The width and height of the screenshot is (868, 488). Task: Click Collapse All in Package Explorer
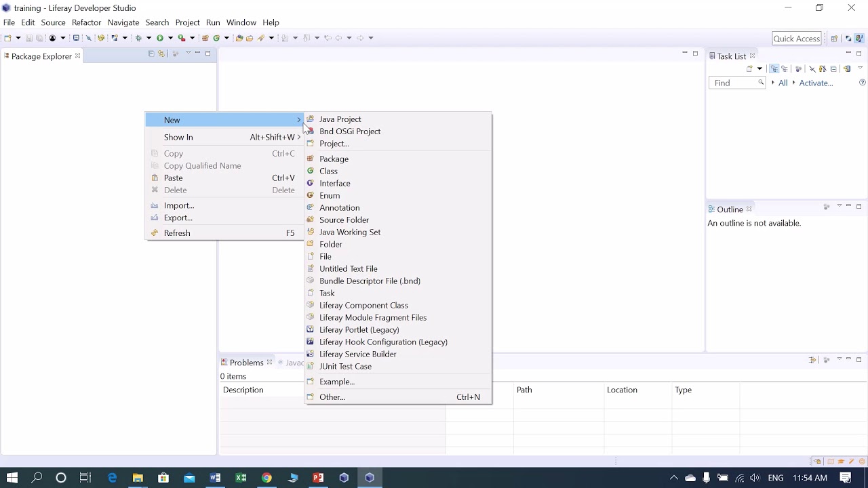pyautogui.click(x=151, y=54)
